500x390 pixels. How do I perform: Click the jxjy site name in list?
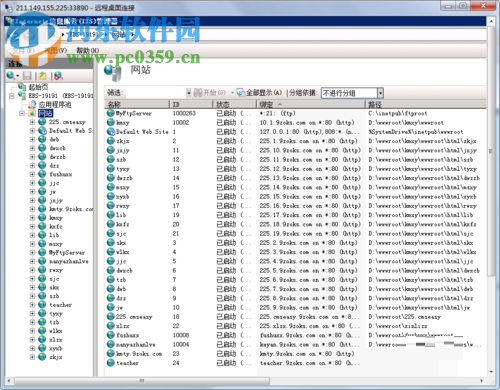click(x=123, y=150)
